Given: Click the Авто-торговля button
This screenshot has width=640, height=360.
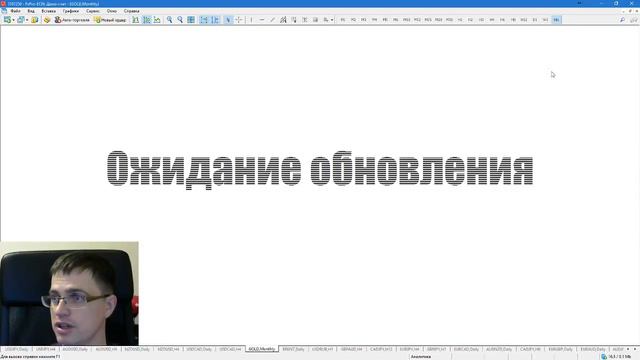Looking at the screenshot, I should tap(72, 20).
